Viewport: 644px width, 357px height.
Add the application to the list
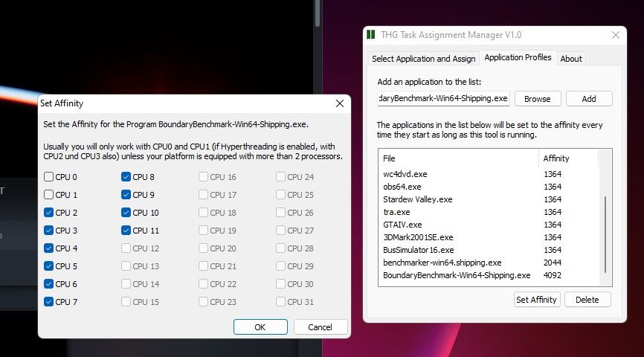coord(588,99)
